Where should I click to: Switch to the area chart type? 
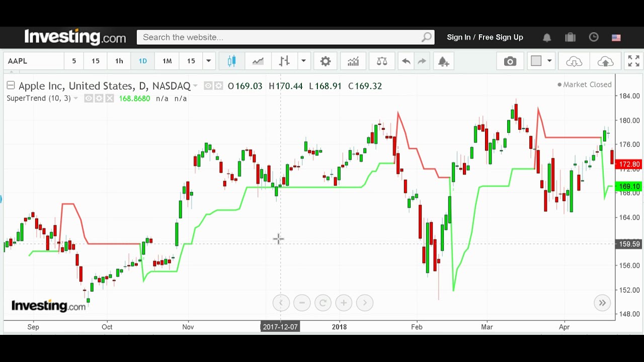[x=258, y=61]
